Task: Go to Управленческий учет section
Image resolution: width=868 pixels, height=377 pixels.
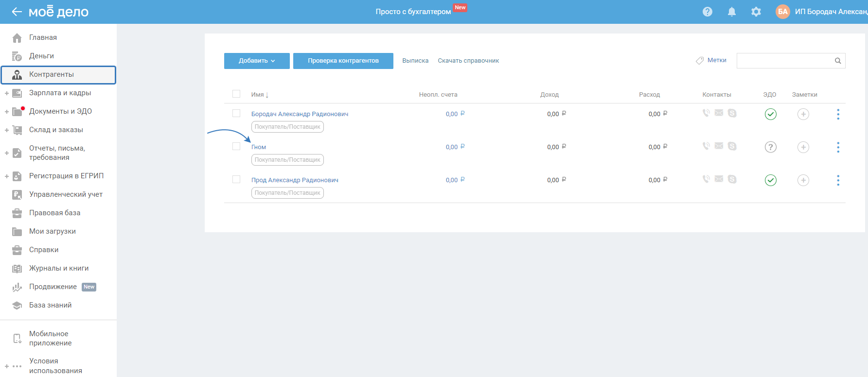Action: (x=66, y=194)
